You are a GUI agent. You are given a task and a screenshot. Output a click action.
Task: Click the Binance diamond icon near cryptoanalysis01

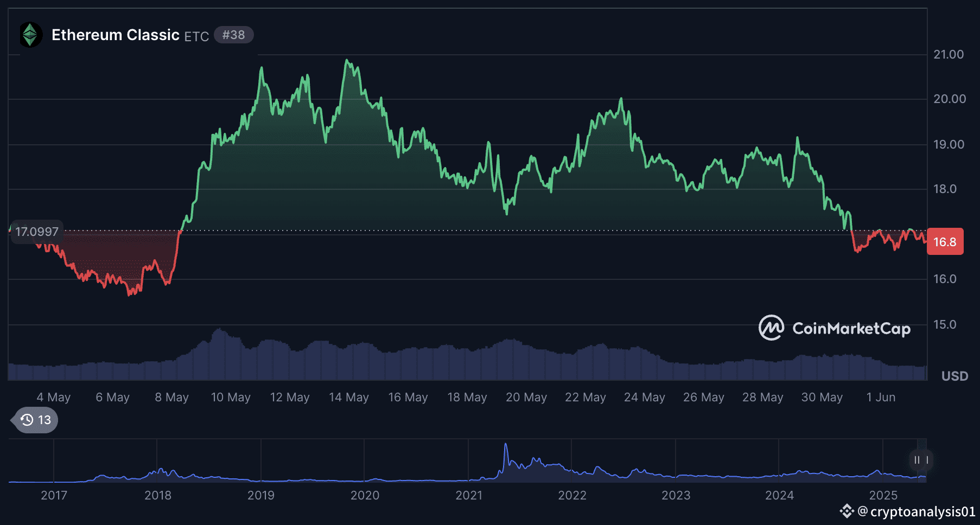click(x=846, y=511)
